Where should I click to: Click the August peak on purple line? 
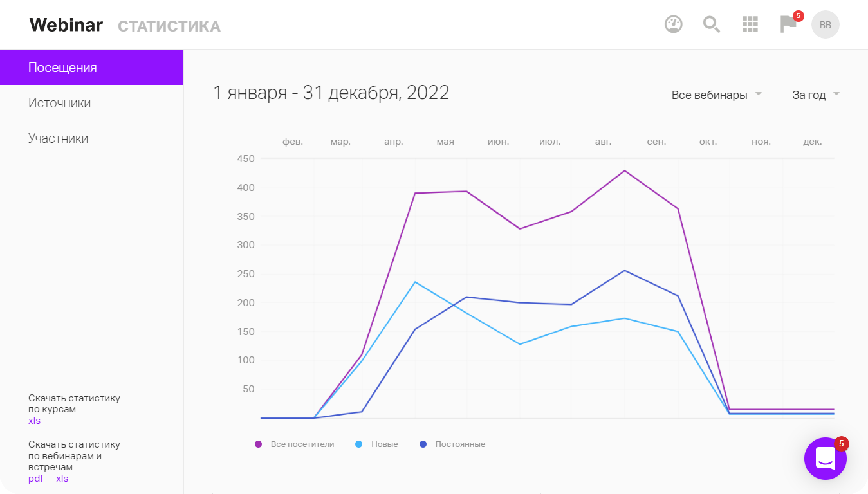624,171
